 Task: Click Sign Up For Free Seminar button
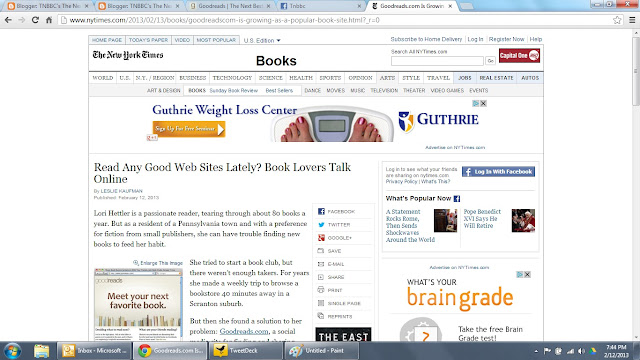[x=189, y=129]
